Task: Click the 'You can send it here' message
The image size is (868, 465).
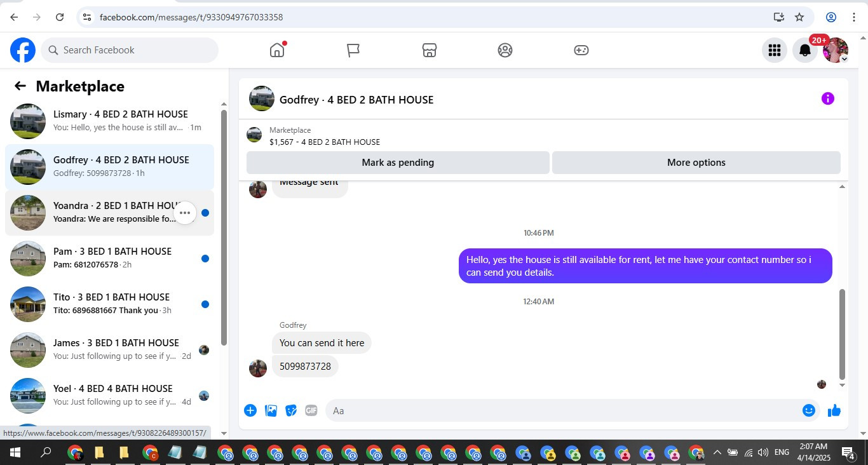Action: (x=322, y=343)
